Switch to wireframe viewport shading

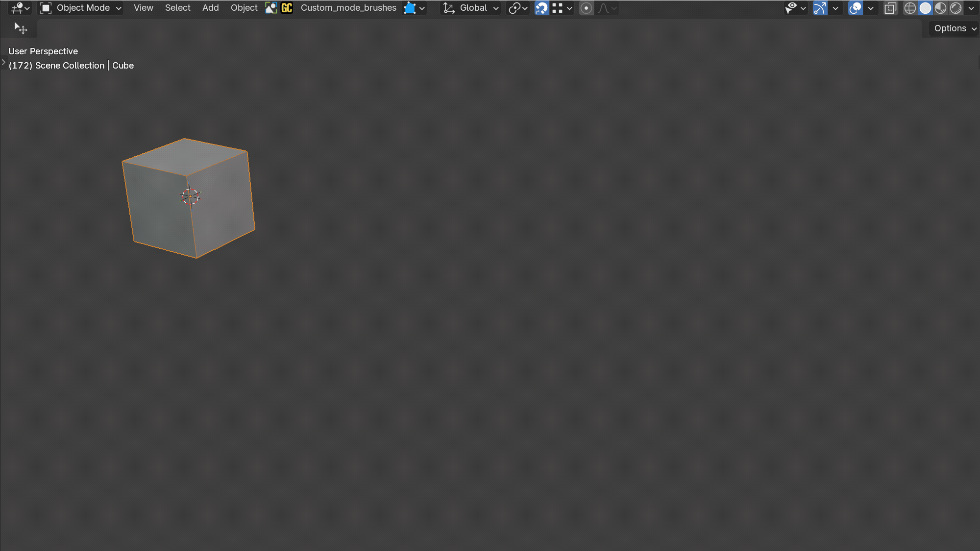910,8
